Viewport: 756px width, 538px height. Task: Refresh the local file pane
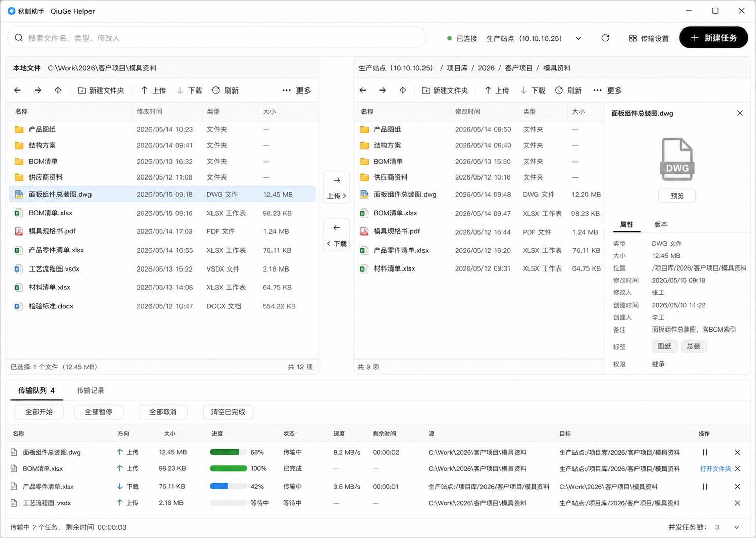(225, 90)
